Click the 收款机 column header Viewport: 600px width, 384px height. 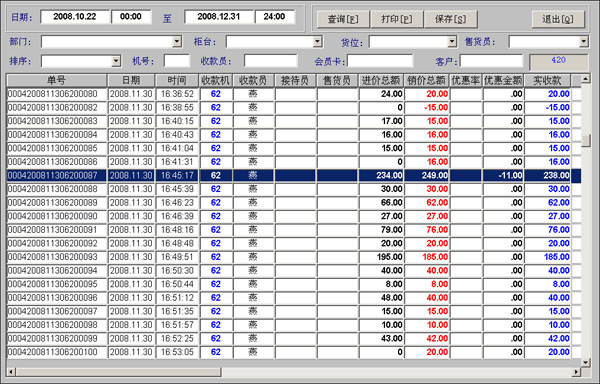tap(216, 80)
